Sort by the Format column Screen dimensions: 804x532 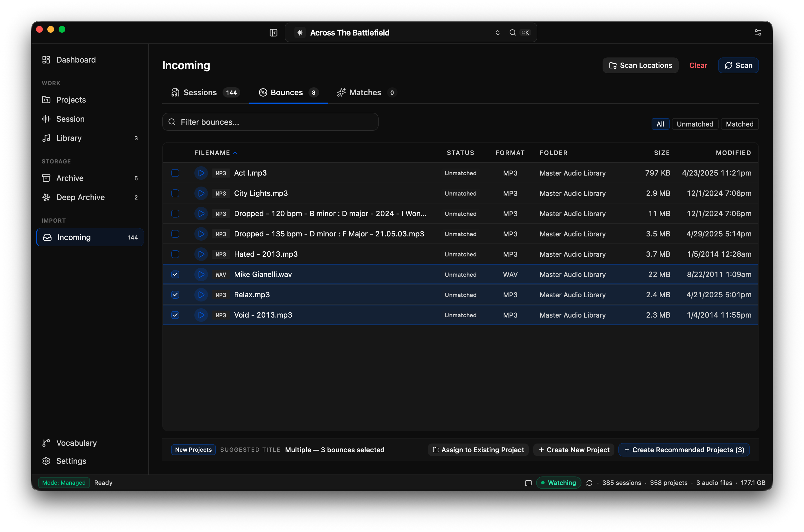tap(510, 153)
